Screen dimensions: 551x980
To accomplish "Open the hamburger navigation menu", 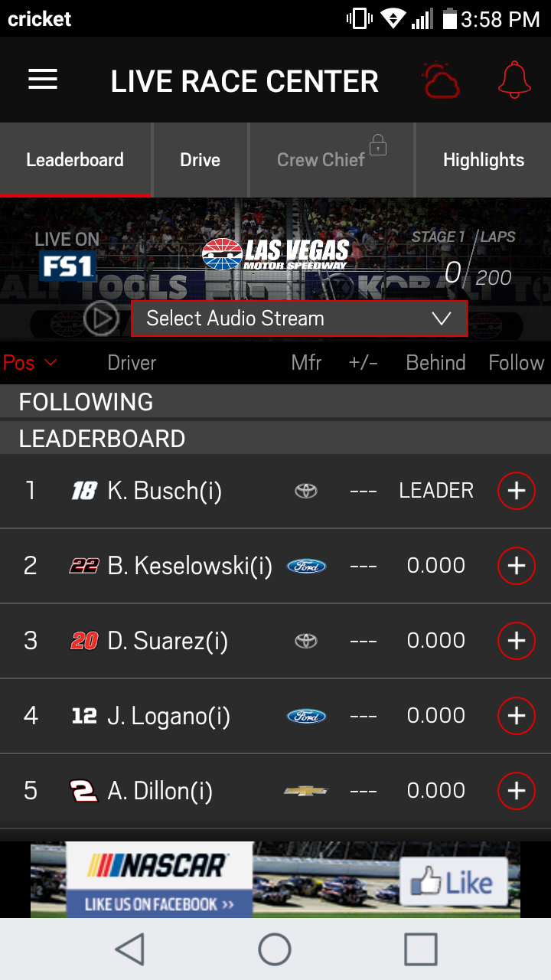I will coord(43,80).
